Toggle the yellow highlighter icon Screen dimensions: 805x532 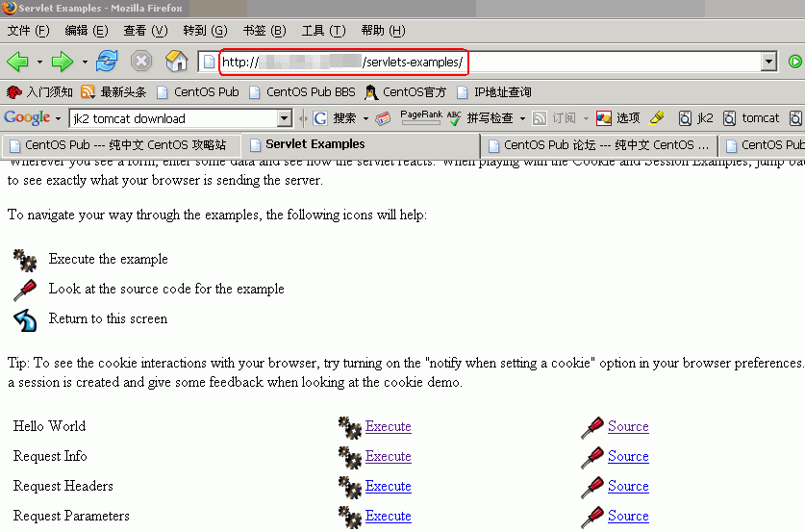657,118
